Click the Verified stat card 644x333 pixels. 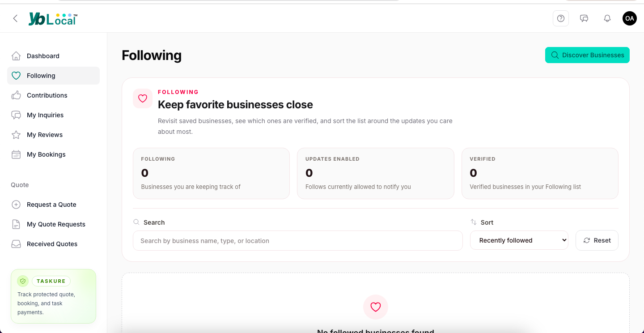coord(540,173)
